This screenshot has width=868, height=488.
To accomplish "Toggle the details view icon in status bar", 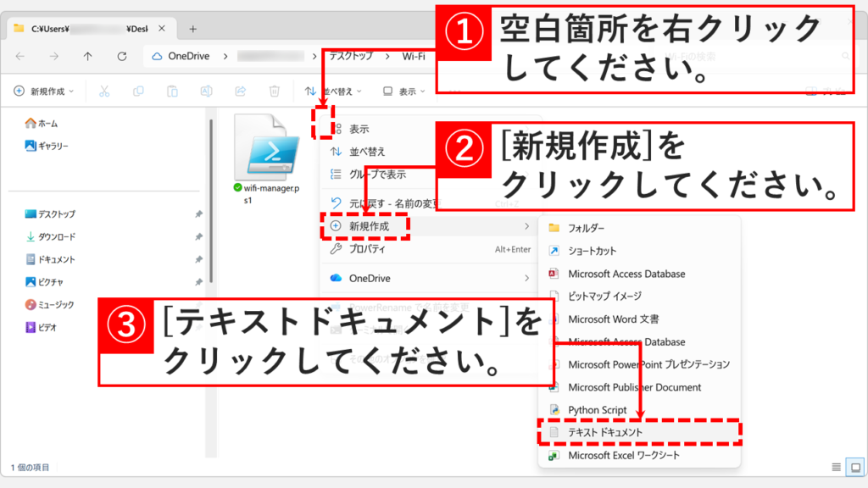I will click(x=837, y=466).
